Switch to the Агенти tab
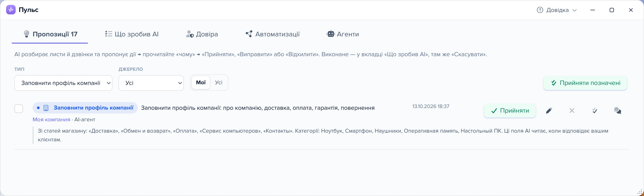 [x=342, y=34]
